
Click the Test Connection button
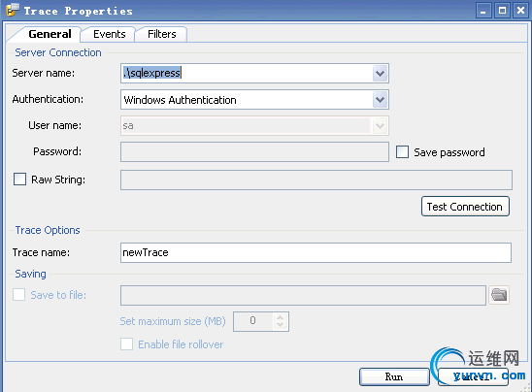[465, 206]
